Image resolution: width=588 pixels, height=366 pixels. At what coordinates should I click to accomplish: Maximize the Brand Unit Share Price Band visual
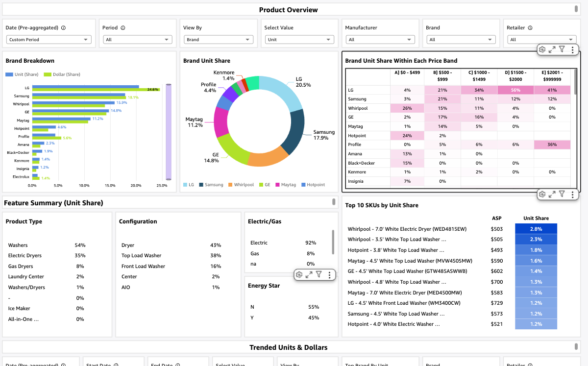point(552,49)
